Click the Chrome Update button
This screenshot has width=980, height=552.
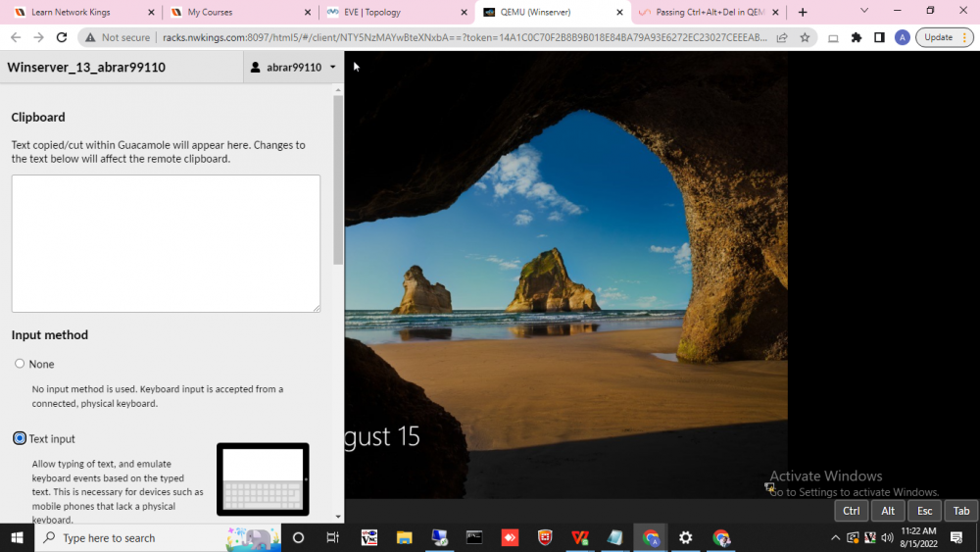click(945, 37)
